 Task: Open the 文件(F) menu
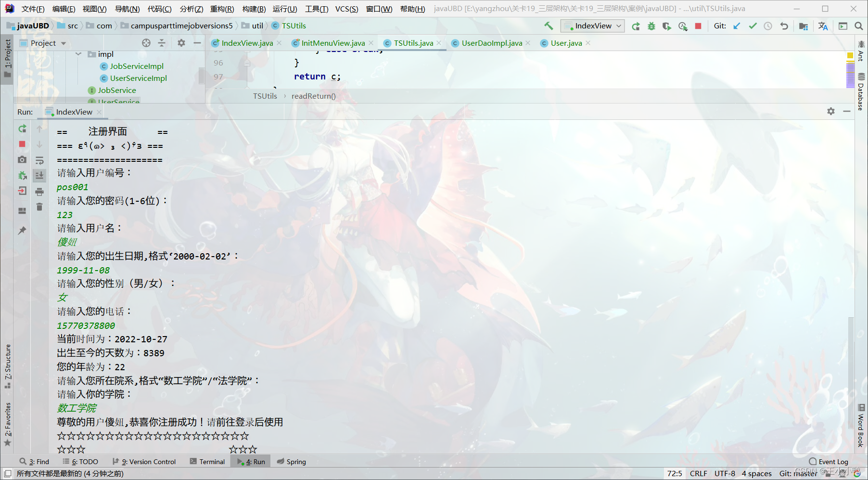(33, 9)
